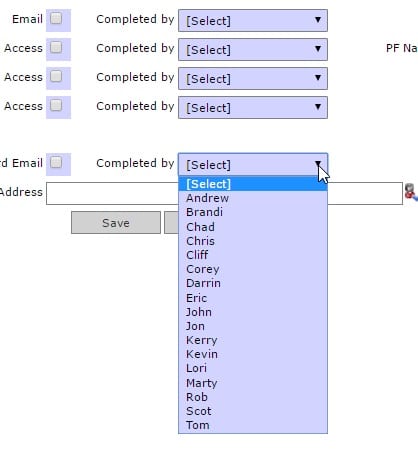Close the open dropdown via its arrow
The image size is (418, 461).
[318, 164]
